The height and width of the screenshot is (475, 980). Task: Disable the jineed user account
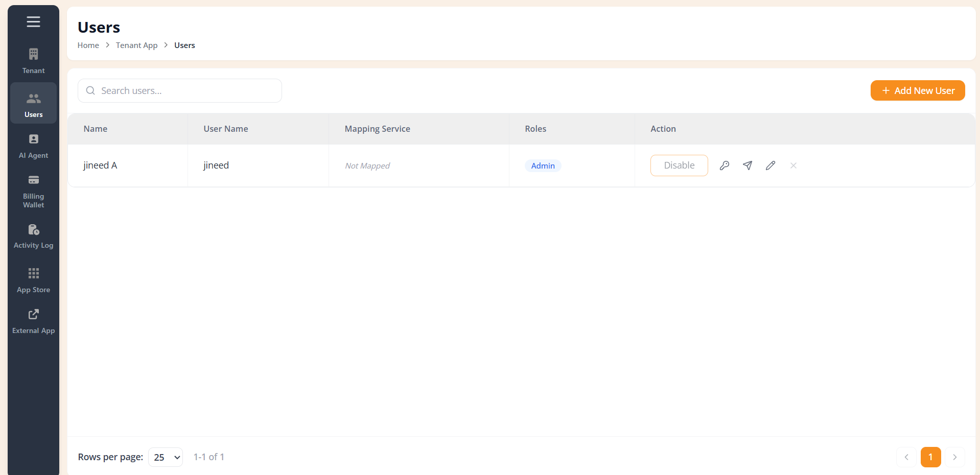(x=679, y=165)
